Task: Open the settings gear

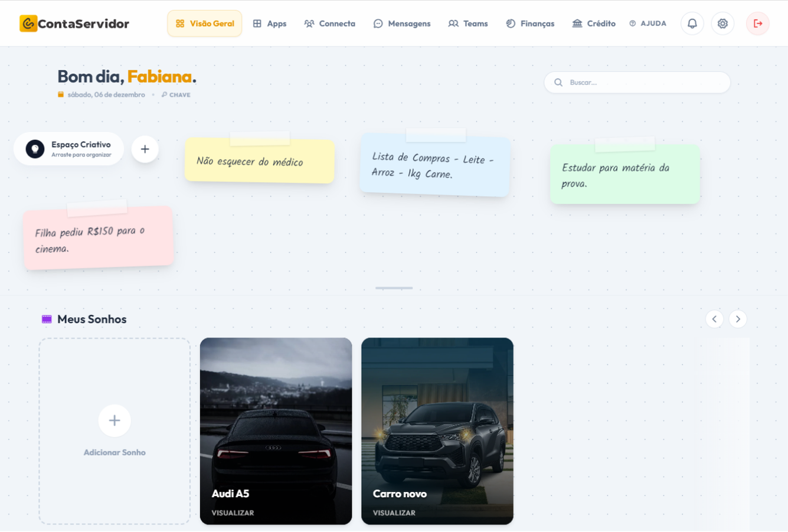Action: pos(722,24)
